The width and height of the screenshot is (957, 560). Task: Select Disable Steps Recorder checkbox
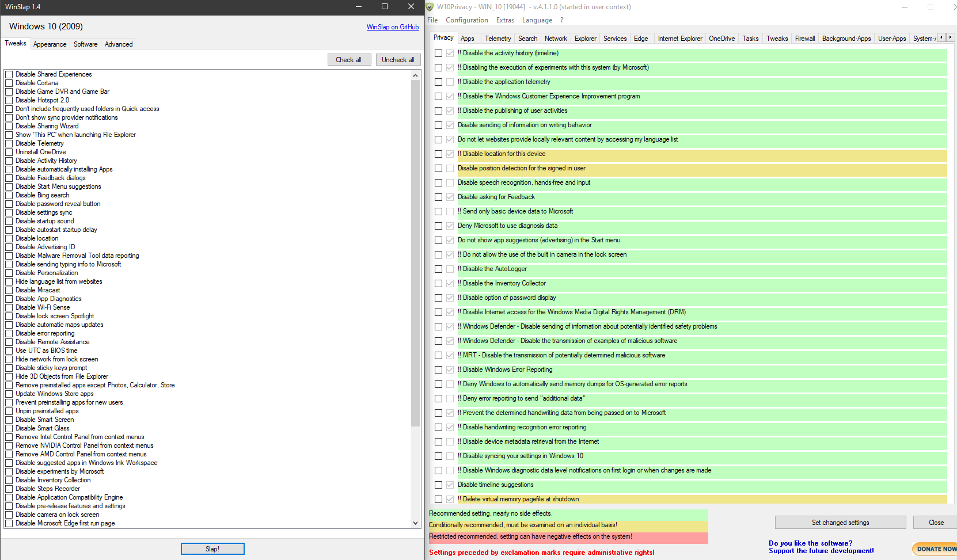[9, 489]
